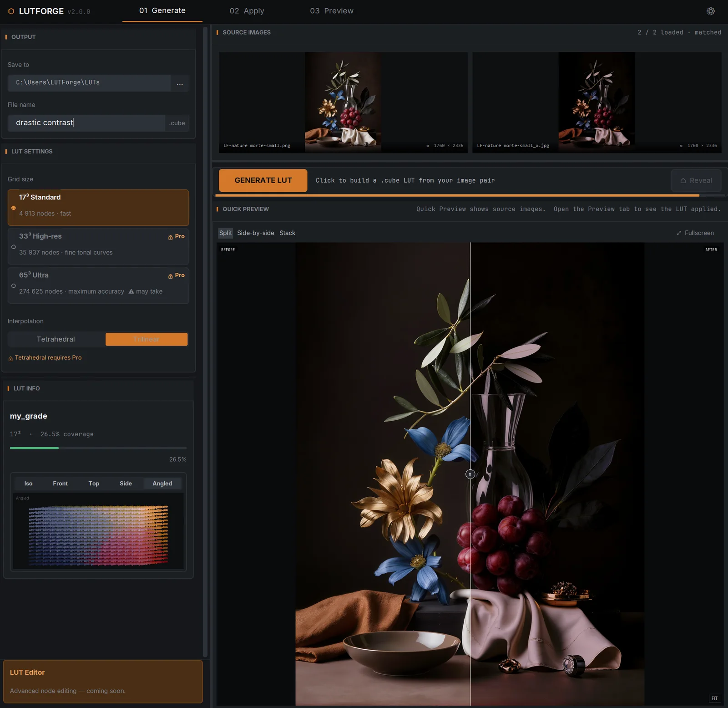The height and width of the screenshot is (708, 728).
Task: Click the Fullscreen link in Quick Preview
Action: 695,233
